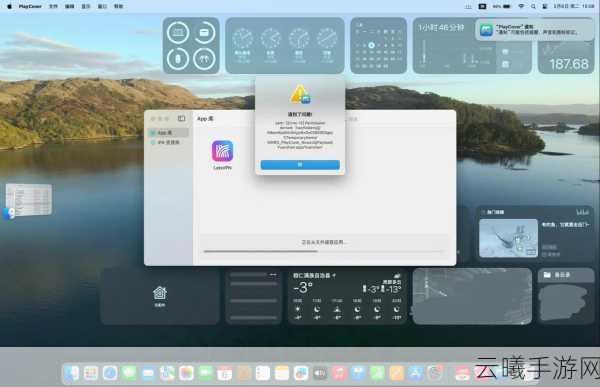Open the file thumbnail on desktop left

(x=29, y=200)
